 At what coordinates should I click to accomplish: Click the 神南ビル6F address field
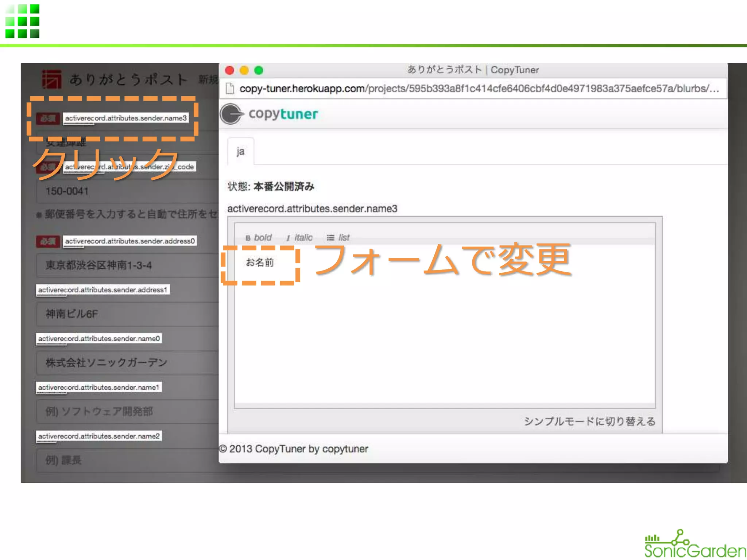tap(128, 314)
